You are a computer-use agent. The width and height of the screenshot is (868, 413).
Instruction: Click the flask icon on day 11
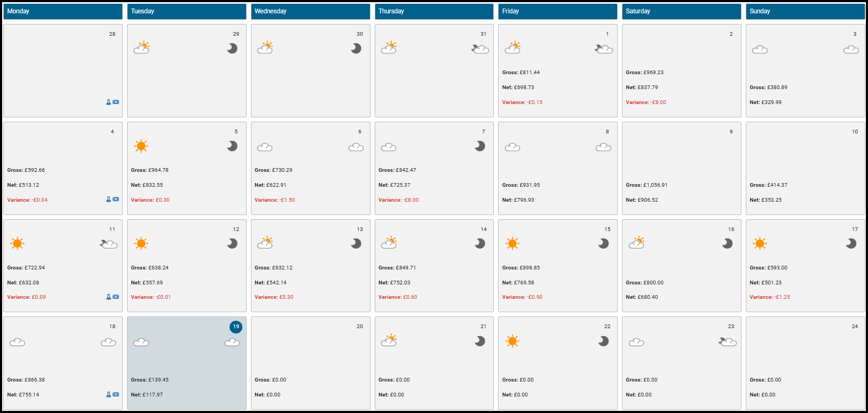click(x=108, y=297)
